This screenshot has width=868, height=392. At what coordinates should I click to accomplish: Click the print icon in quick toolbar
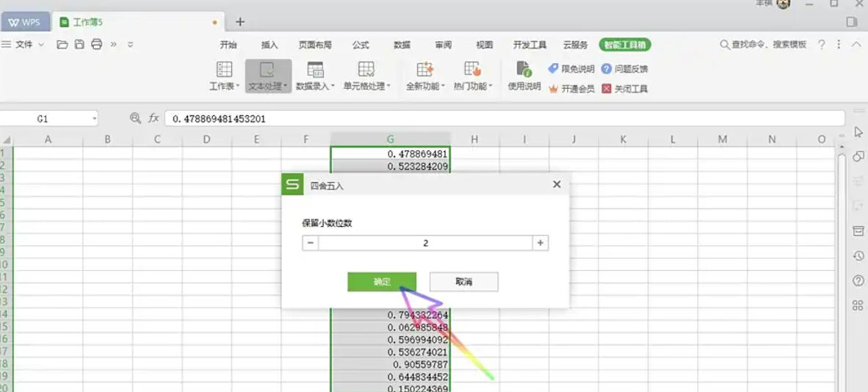click(x=96, y=44)
